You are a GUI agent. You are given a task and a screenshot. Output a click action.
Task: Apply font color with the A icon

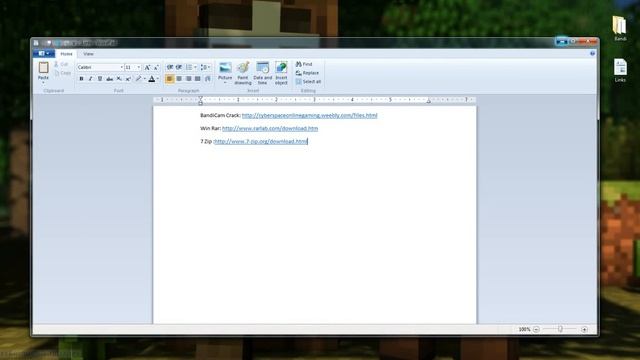click(x=151, y=79)
